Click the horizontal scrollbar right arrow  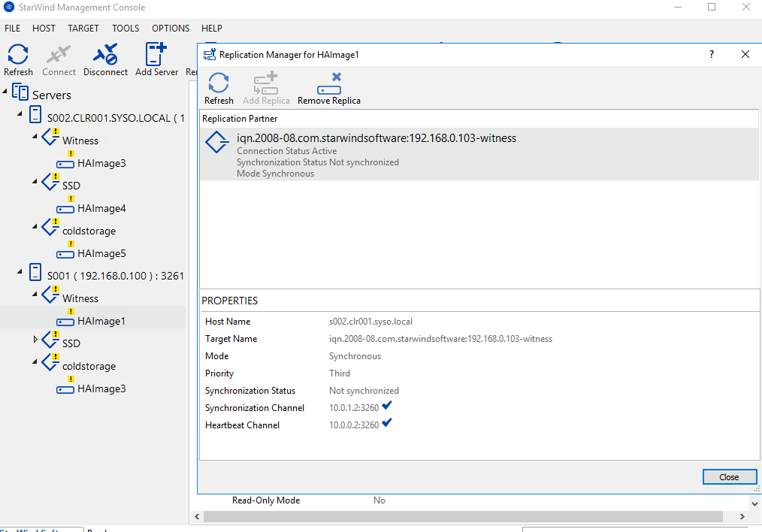pyautogui.click(x=742, y=516)
